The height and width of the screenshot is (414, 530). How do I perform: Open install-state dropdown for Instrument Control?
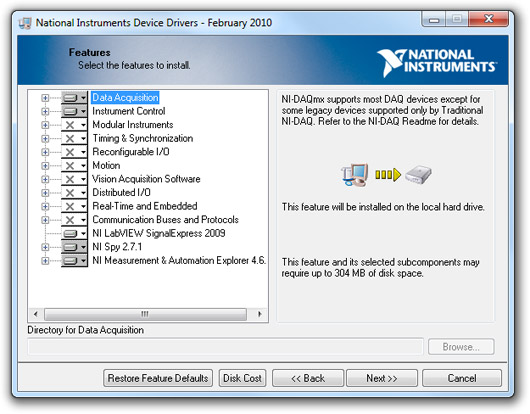(x=74, y=112)
